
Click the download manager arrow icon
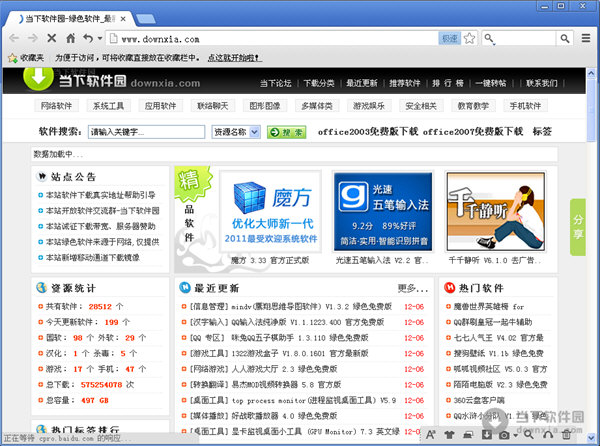(486, 435)
